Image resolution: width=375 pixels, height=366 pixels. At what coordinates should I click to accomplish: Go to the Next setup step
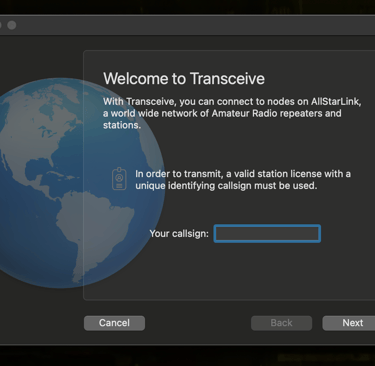350,323
